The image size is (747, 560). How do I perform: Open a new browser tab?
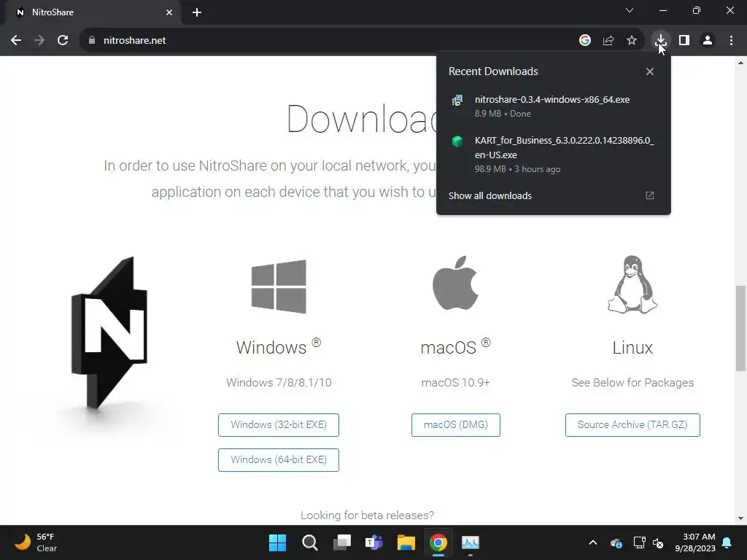197,12
